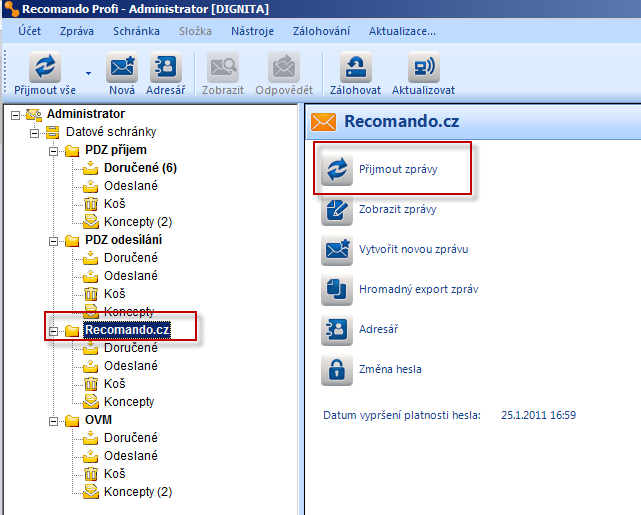Open the Adresář toolbar icon
Image resolution: width=641 pixels, height=515 pixels.
pyautogui.click(x=166, y=67)
